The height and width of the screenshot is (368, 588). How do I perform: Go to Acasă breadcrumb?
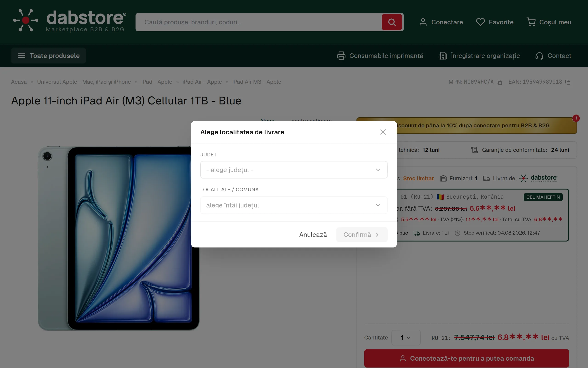click(x=19, y=82)
